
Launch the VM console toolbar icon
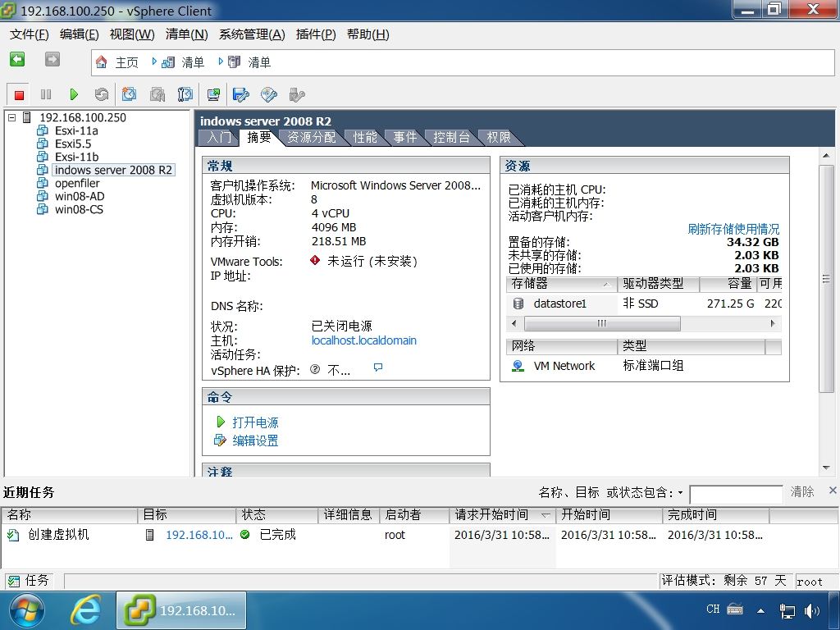(213, 95)
